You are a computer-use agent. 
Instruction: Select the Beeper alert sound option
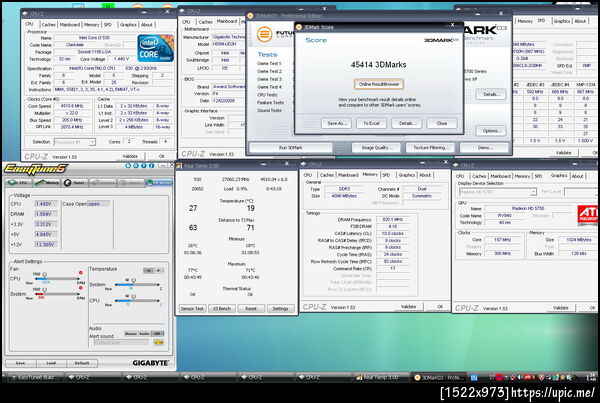130,333
